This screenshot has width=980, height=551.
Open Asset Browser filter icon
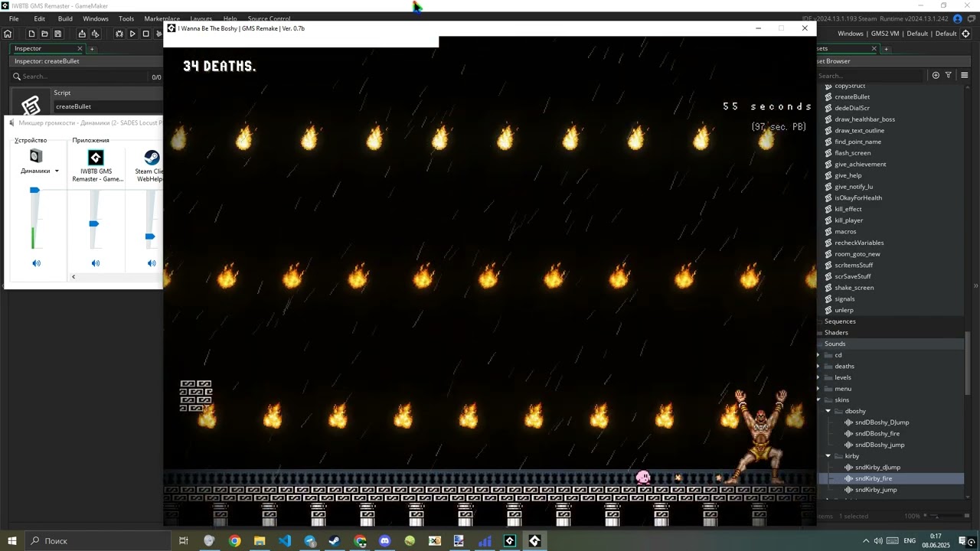(948, 75)
